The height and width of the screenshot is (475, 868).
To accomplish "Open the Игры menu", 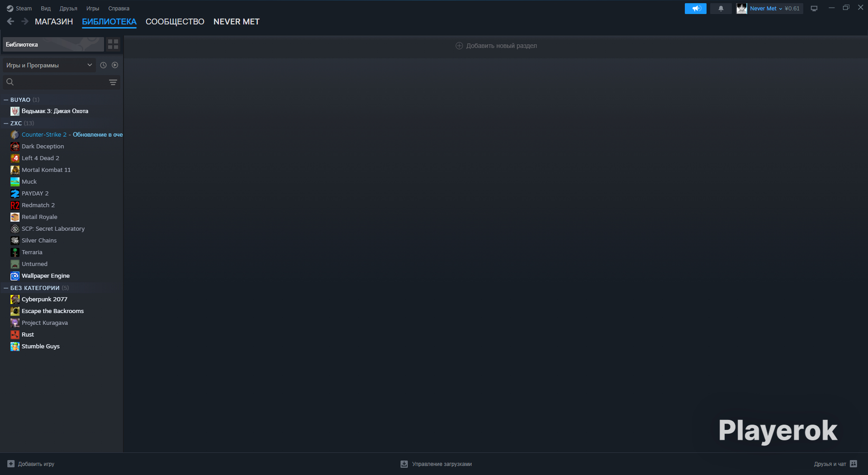I will click(93, 9).
